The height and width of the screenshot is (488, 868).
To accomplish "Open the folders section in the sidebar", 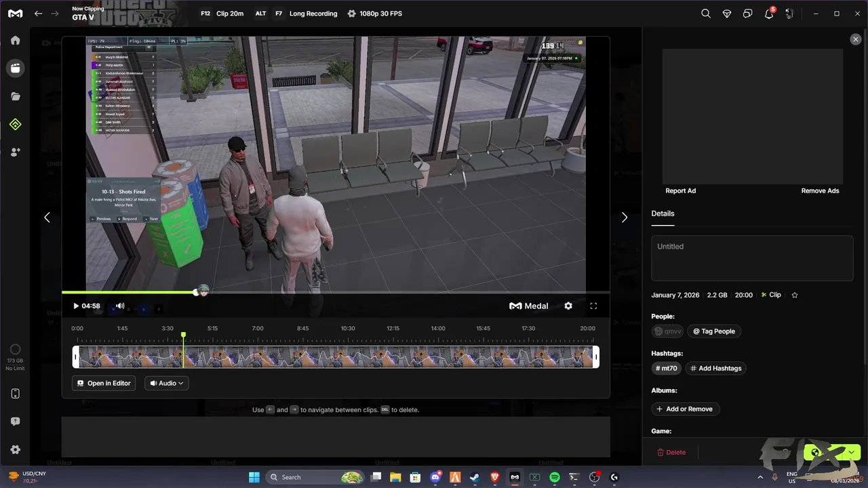I will (15, 96).
